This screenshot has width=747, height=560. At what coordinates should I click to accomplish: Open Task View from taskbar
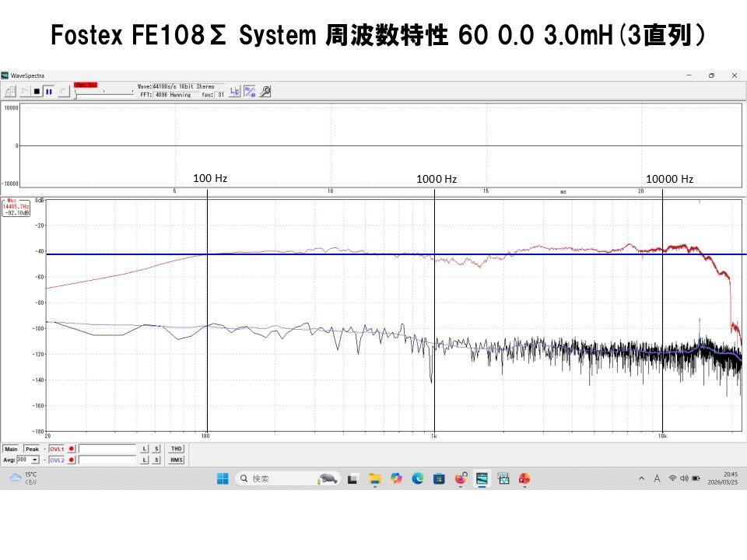pyautogui.click(x=352, y=478)
